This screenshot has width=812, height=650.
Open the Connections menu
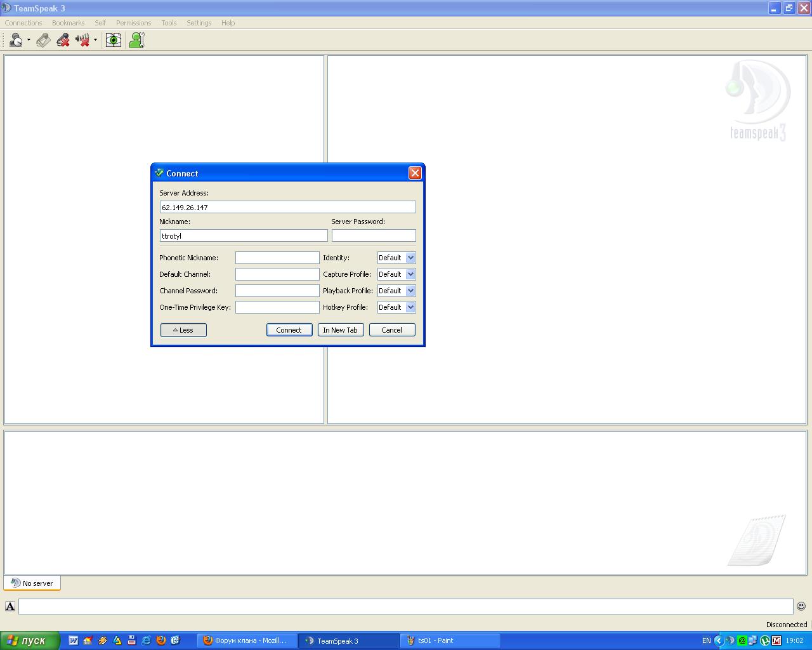click(x=23, y=23)
